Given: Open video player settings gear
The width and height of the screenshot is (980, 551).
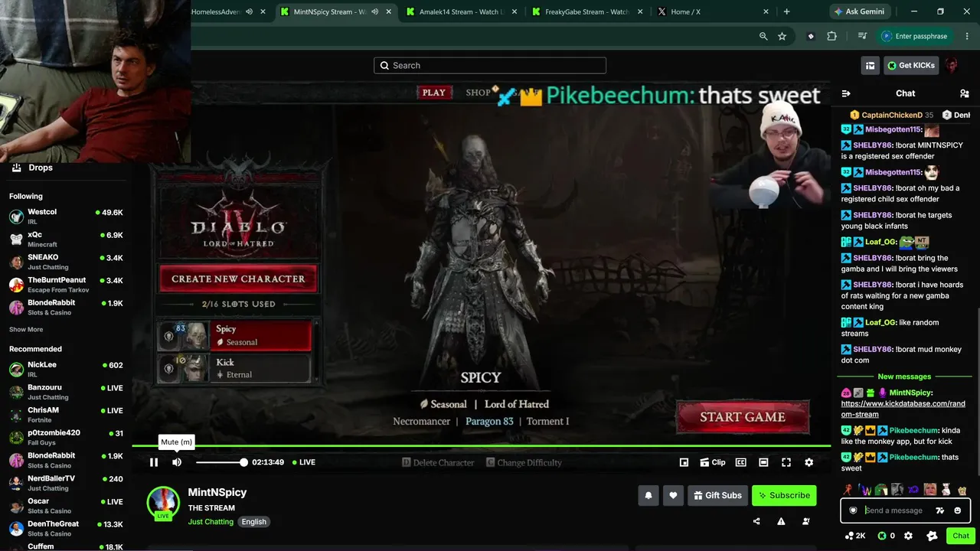Looking at the screenshot, I should pos(808,462).
